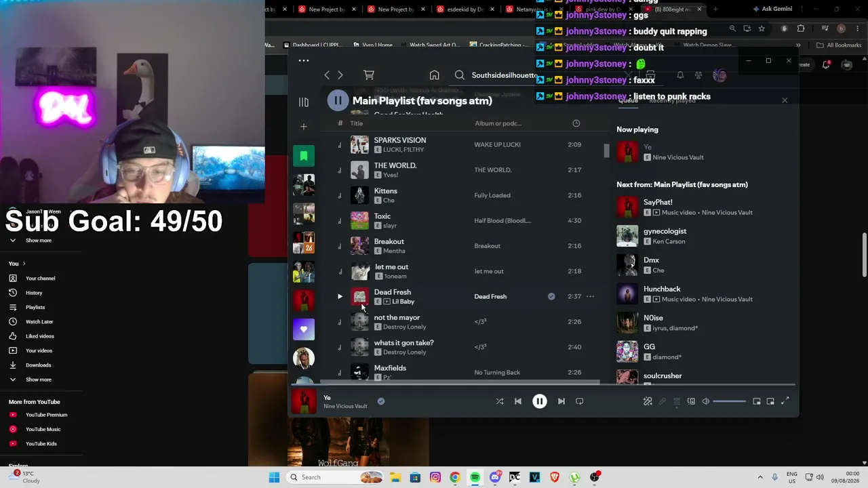Open Brave browser from the taskbar

[x=555, y=477]
